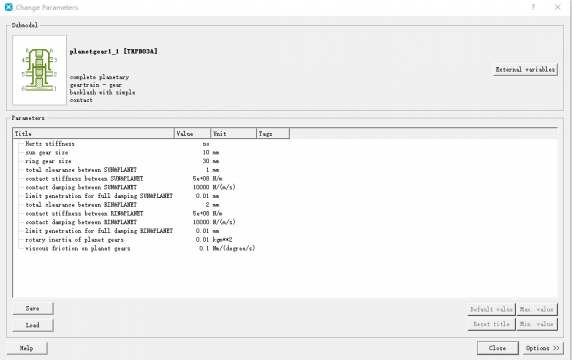The width and height of the screenshot is (572, 360).
Task: Open External variables
Action: tap(525, 69)
